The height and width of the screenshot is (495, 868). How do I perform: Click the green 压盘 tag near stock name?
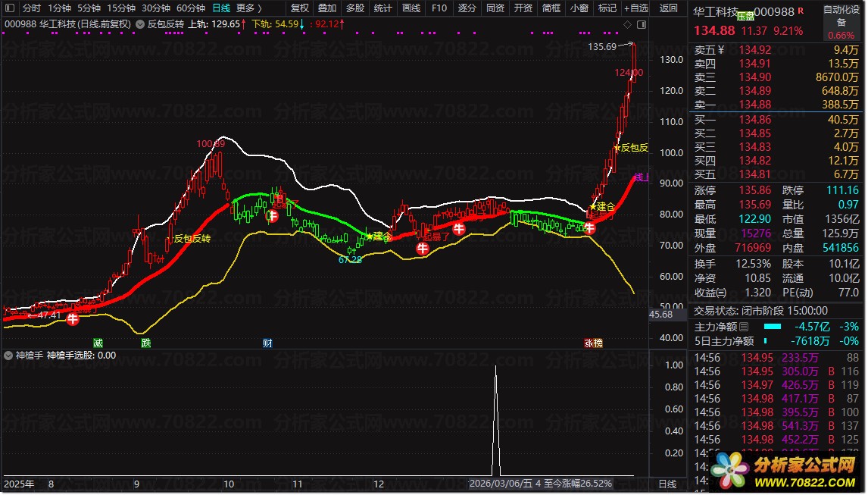click(746, 16)
